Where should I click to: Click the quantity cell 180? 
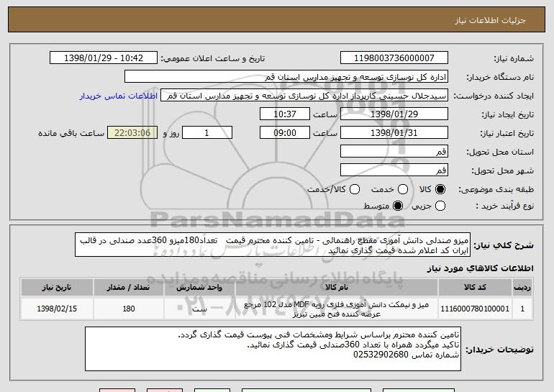(x=129, y=309)
